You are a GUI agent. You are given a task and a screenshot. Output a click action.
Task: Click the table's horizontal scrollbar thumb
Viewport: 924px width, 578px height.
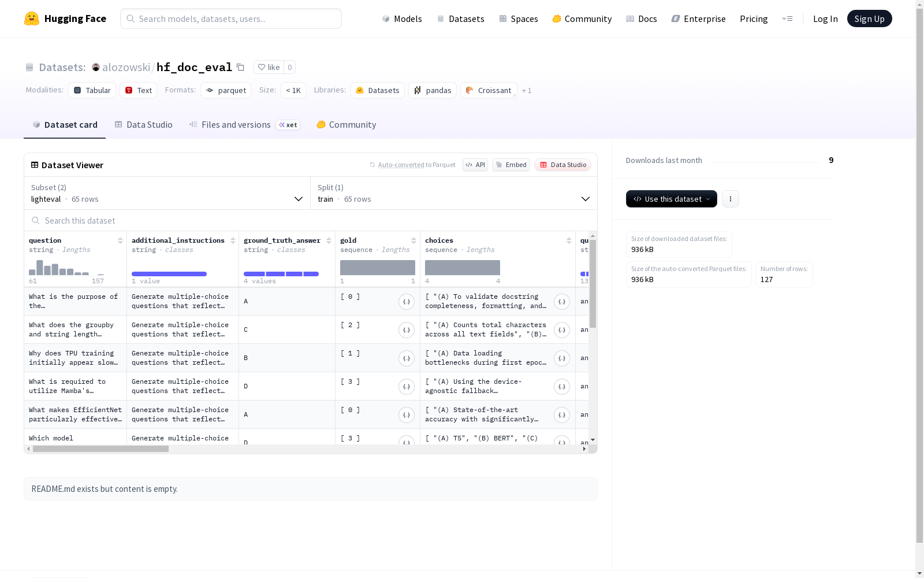[100, 449]
